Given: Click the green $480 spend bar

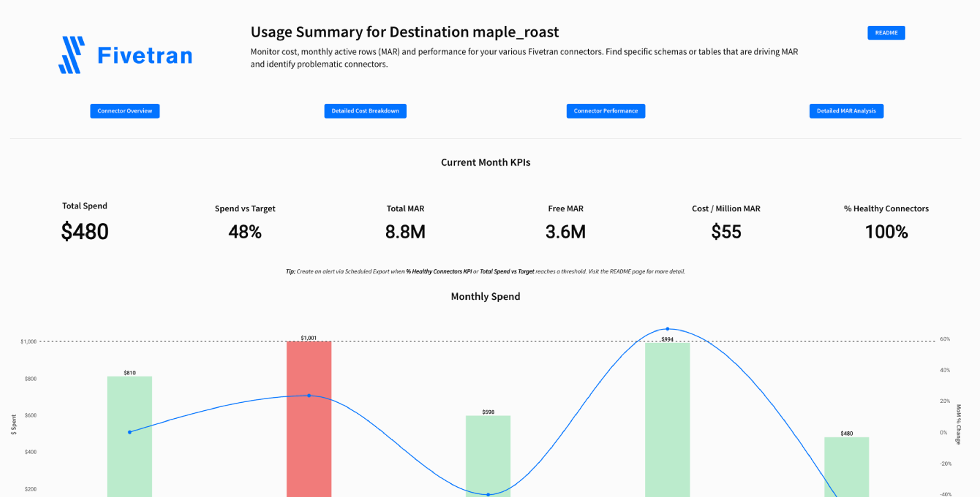Looking at the screenshot, I should (x=847, y=467).
